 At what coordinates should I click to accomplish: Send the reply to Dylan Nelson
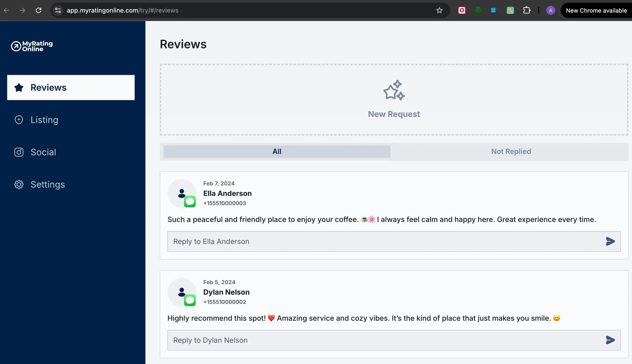coord(610,340)
